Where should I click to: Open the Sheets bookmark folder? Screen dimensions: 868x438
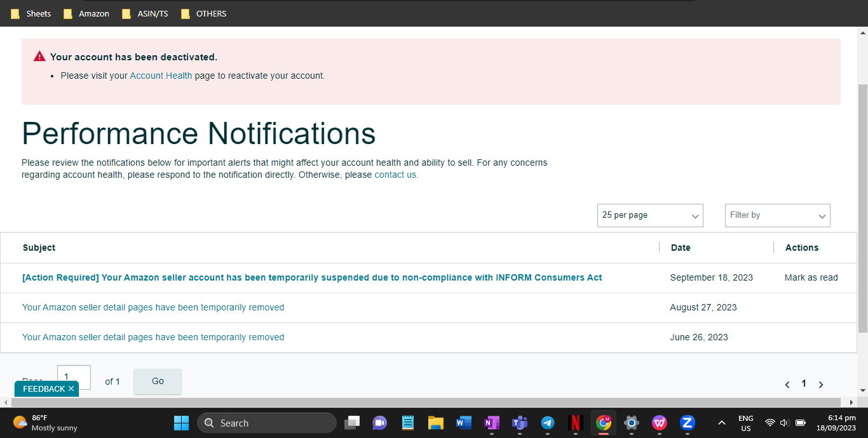click(31, 13)
